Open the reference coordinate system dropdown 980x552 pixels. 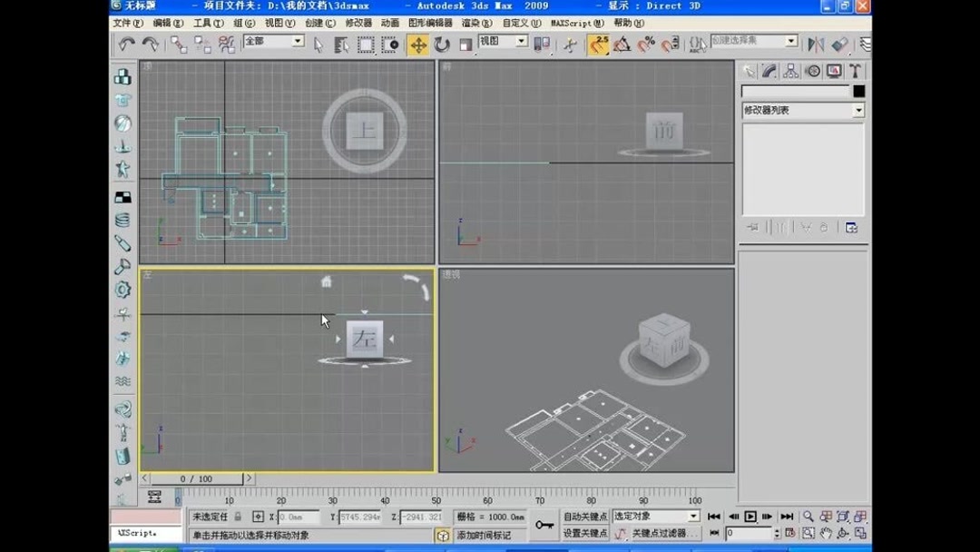(x=504, y=43)
